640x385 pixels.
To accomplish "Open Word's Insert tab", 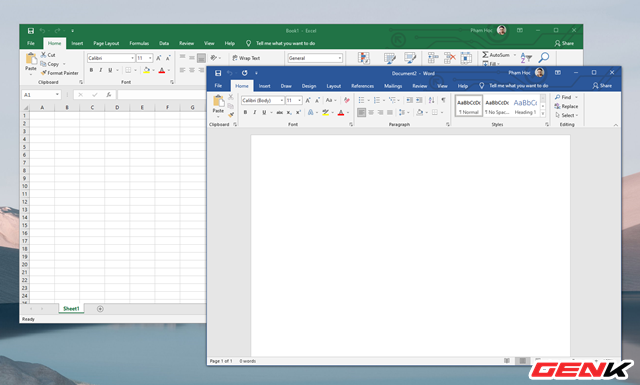I will [264, 86].
